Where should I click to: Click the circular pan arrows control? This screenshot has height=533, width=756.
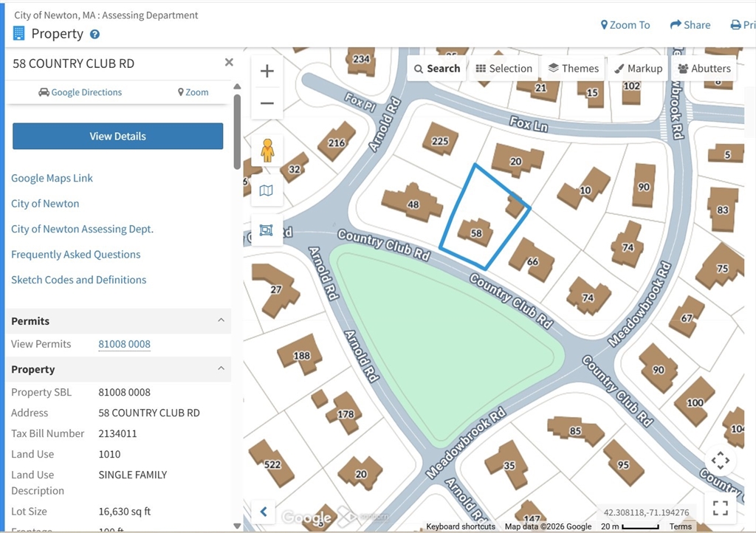click(721, 460)
